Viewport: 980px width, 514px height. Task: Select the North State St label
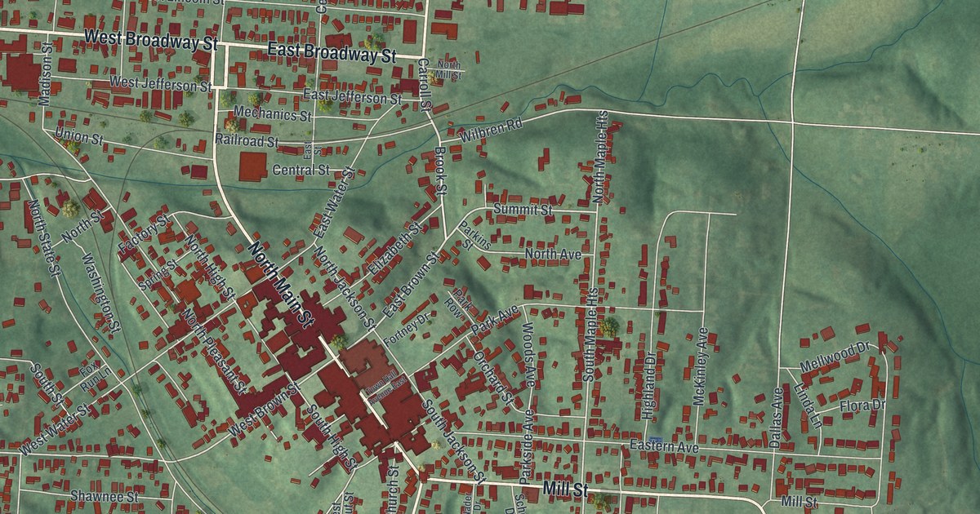point(45,238)
